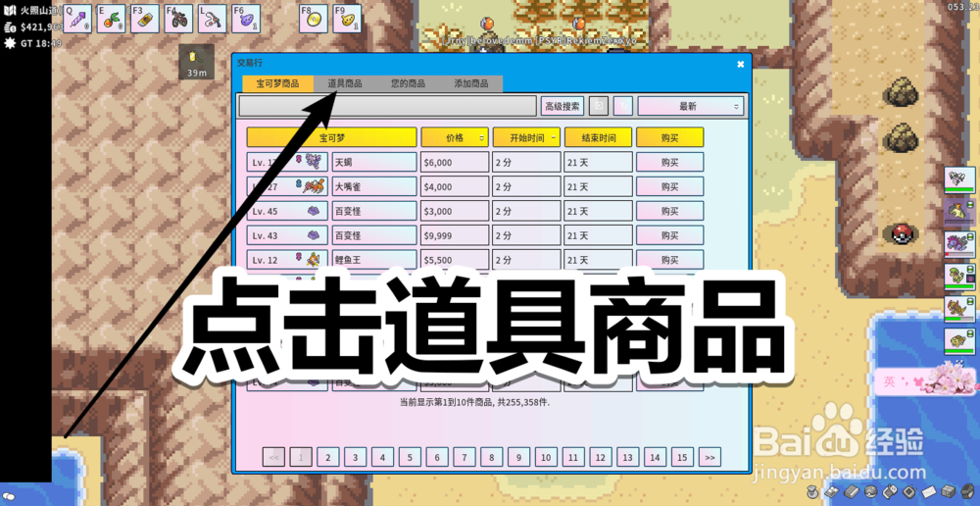Click the 高级搜索 advanced search button
The image size is (980, 506).
point(563,106)
